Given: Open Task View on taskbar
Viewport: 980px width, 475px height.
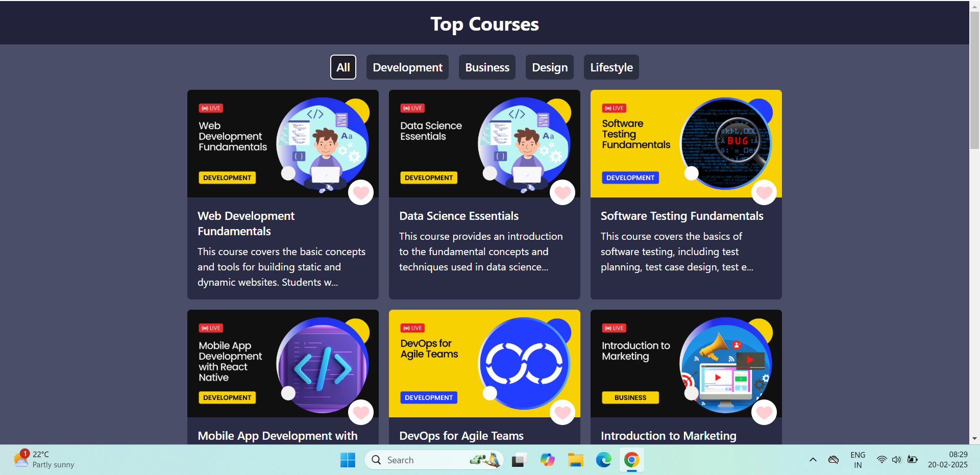Looking at the screenshot, I should coord(519,460).
